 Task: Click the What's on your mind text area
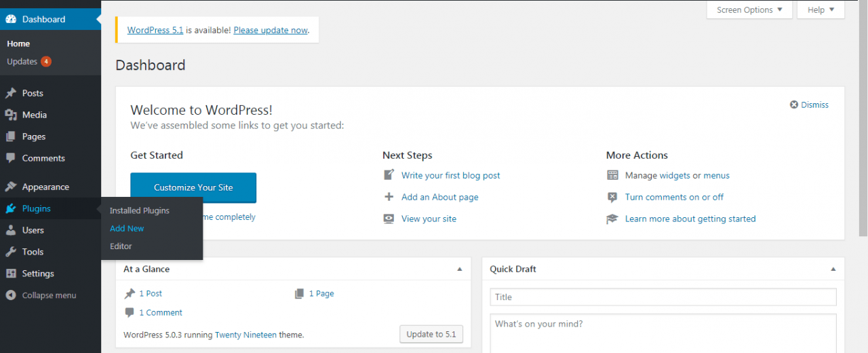point(663,333)
